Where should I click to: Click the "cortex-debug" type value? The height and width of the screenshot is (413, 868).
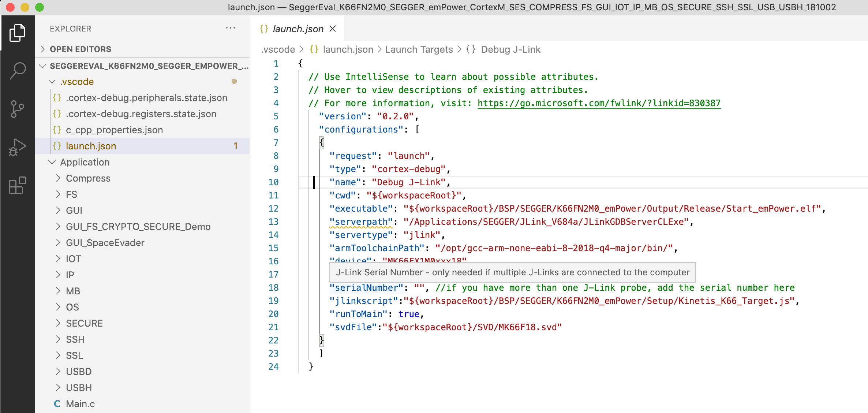[409, 169]
